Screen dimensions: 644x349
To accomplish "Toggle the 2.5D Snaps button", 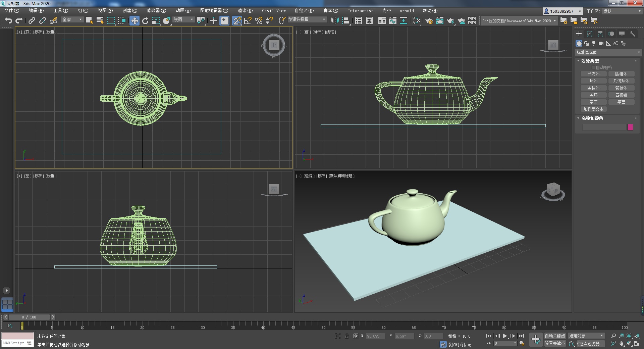I will pyautogui.click(x=237, y=21).
